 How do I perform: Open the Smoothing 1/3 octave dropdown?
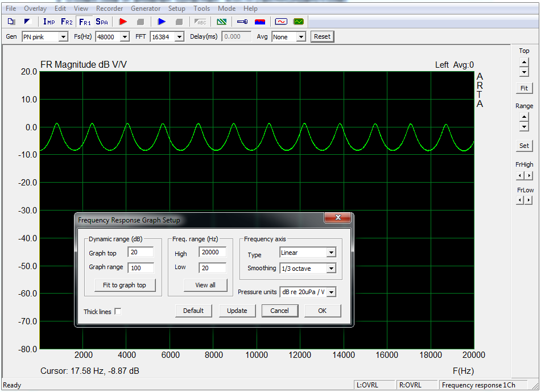[331, 268]
